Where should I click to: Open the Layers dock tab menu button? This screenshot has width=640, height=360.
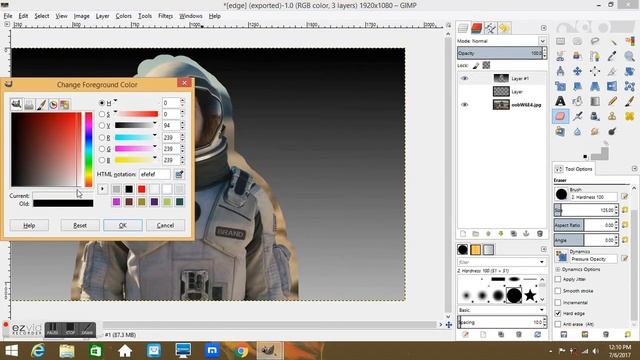coord(544,28)
